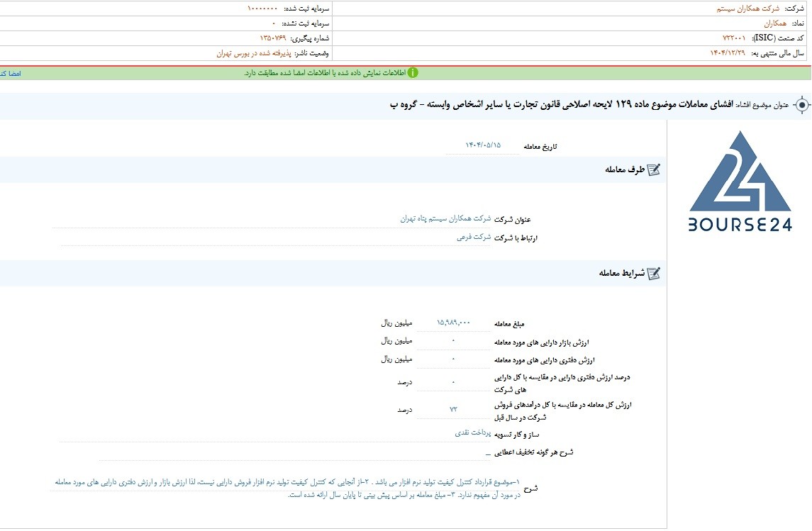The height and width of the screenshot is (531, 812).
Task: Select the transaction date field 1404/05/15
Action: (483, 145)
